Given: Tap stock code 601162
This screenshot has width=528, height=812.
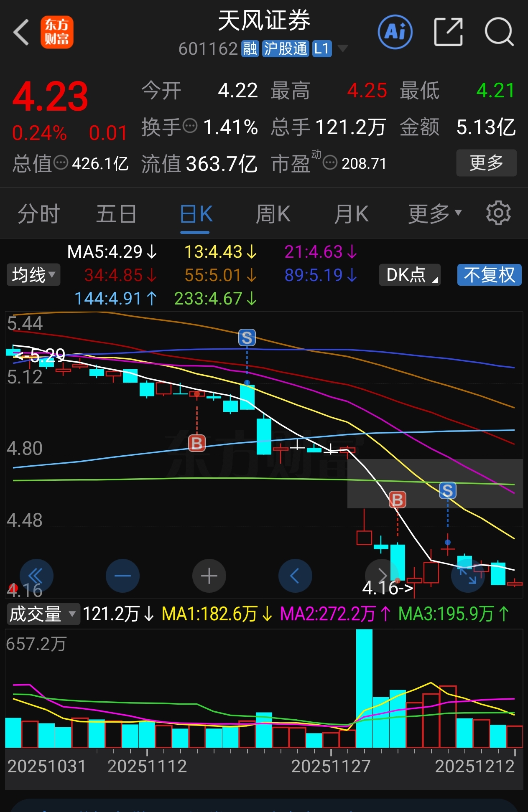Looking at the screenshot, I should pyautogui.click(x=208, y=49).
